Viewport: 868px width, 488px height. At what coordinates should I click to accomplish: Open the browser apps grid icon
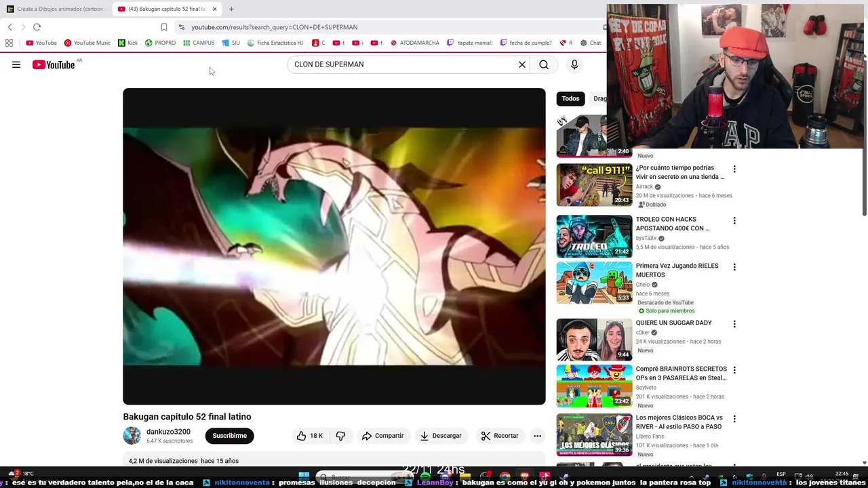coord(9,43)
